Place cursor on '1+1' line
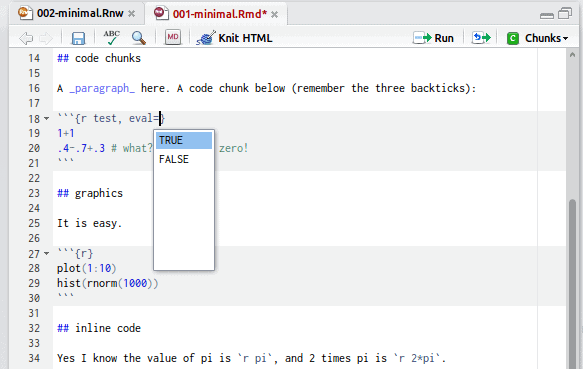 click(66, 133)
